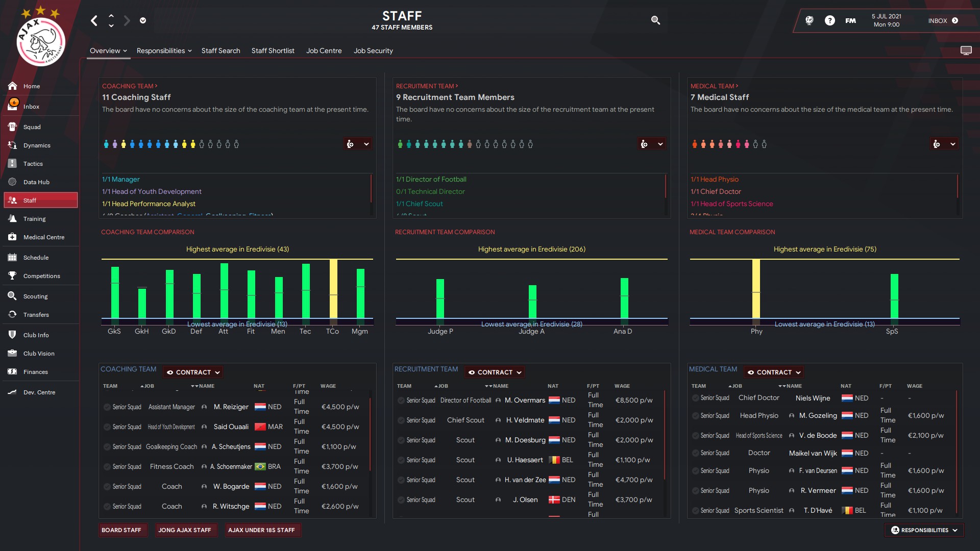Tick checkbox beside Director of Football row

click(x=401, y=400)
